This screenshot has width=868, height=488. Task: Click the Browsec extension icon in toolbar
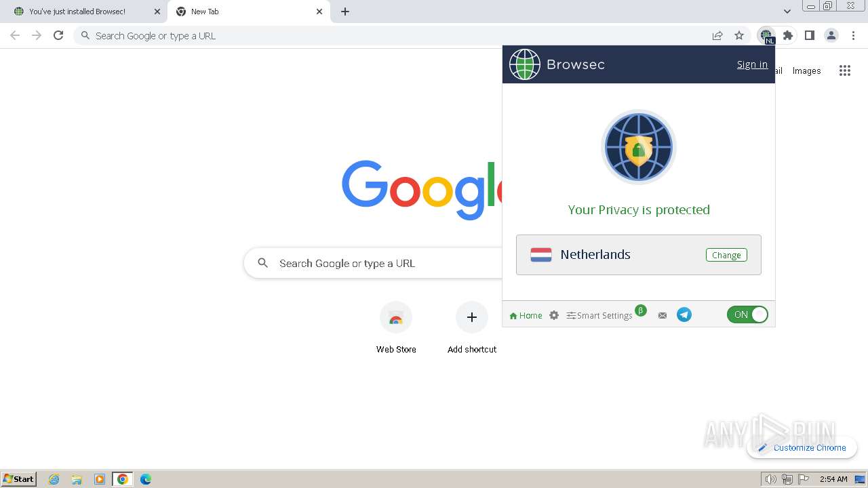pyautogui.click(x=766, y=35)
